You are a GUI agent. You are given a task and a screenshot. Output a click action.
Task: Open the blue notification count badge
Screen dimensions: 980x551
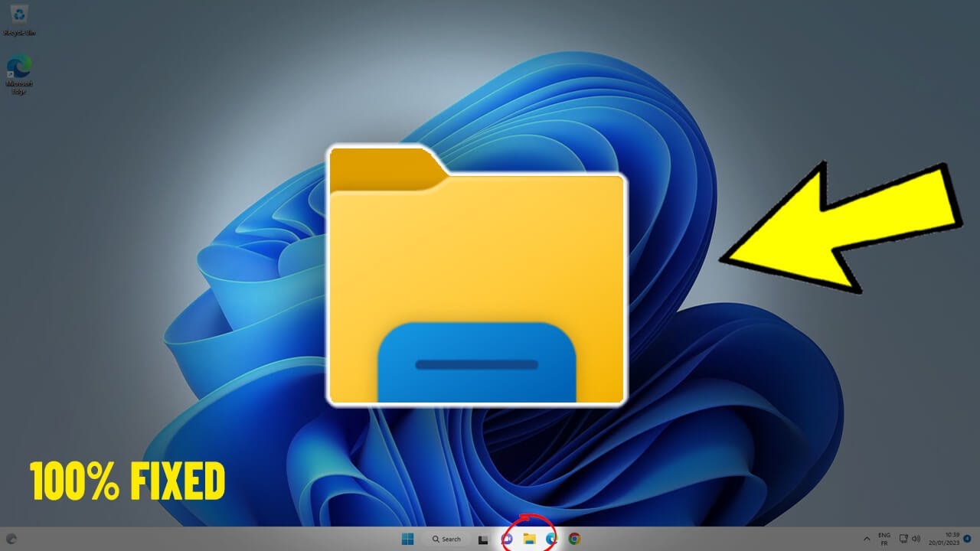(967, 539)
